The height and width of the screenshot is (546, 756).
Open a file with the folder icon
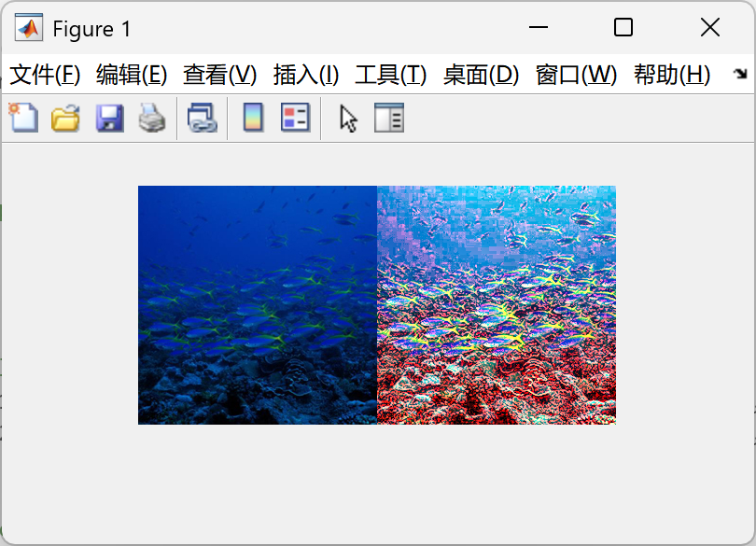coord(65,118)
